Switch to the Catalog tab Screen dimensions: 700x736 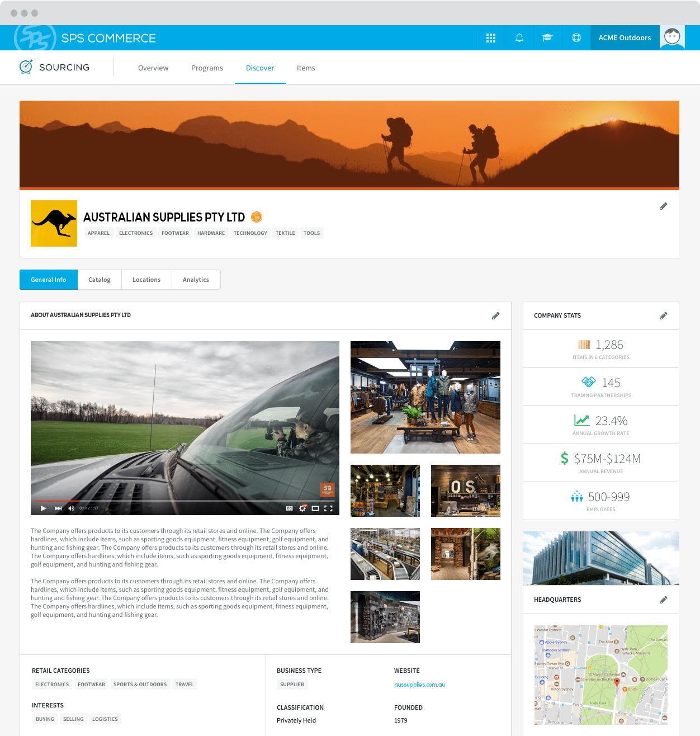point(100,280)
